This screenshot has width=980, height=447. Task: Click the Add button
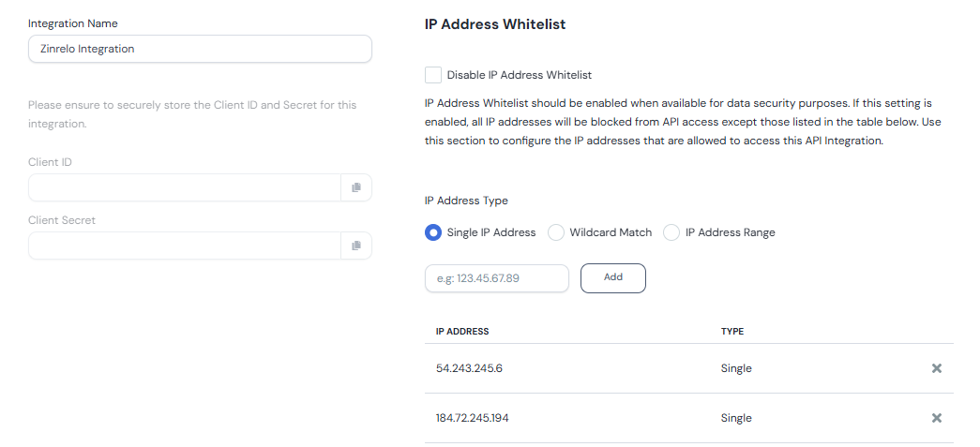[613, 277]
